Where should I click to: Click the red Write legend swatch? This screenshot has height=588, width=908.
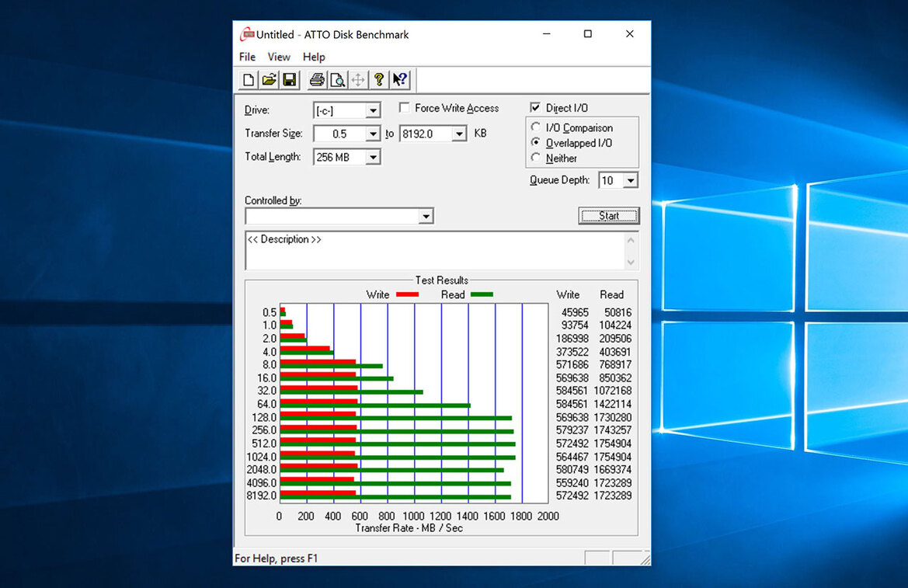[x=407, y=294]
